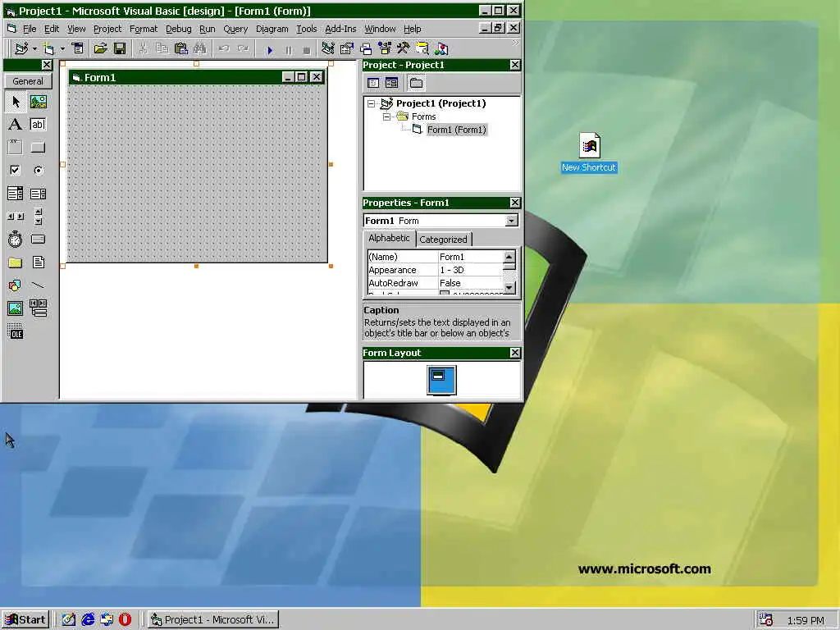Click the Add Form toolbar icon

pyautogui.click(x=48, y=49)
